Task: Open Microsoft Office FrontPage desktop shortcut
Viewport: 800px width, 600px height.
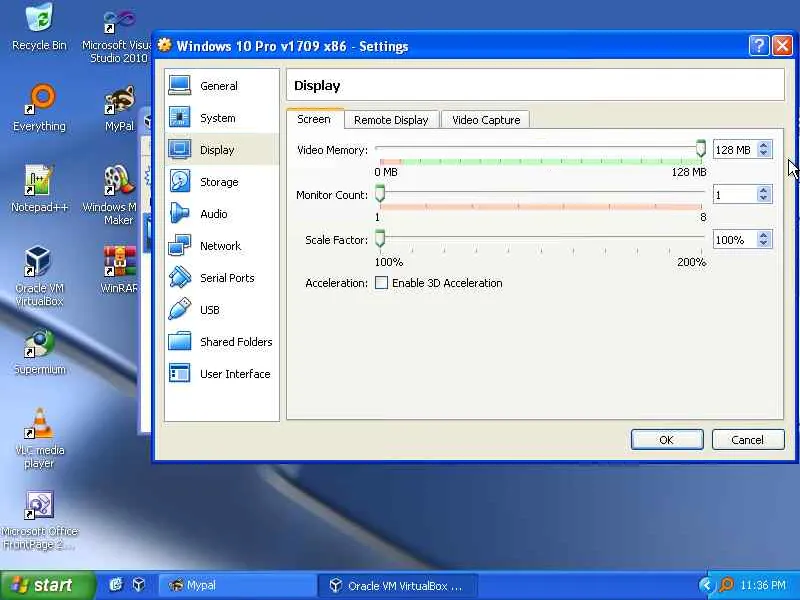Action: pyautogui.click(x=39, y=505)
